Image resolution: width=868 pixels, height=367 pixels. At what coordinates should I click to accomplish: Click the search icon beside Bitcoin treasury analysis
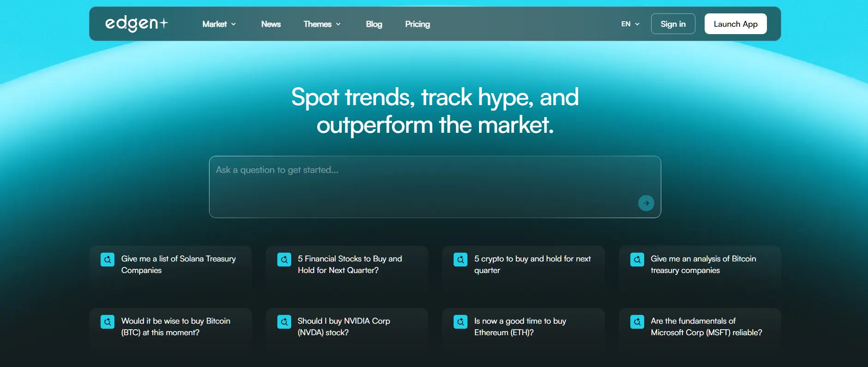point(637,260)
